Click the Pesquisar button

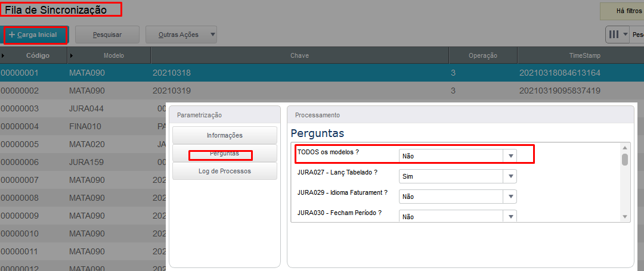[107, 35]
